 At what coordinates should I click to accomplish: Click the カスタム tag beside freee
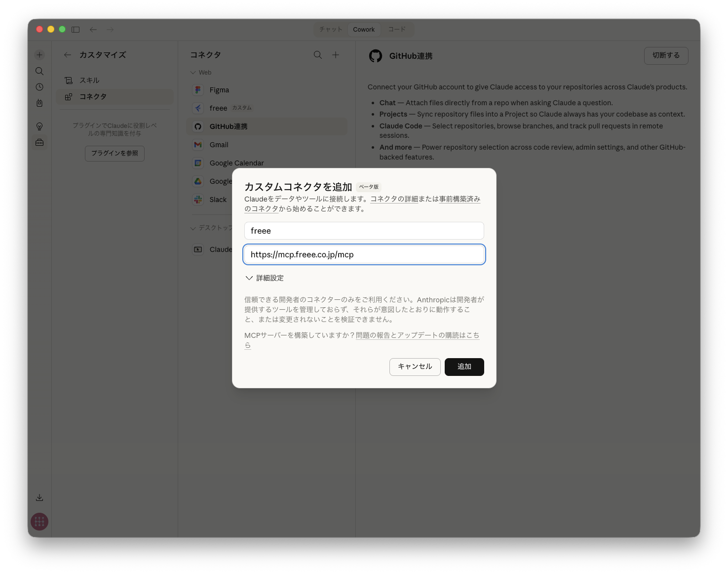242,108
